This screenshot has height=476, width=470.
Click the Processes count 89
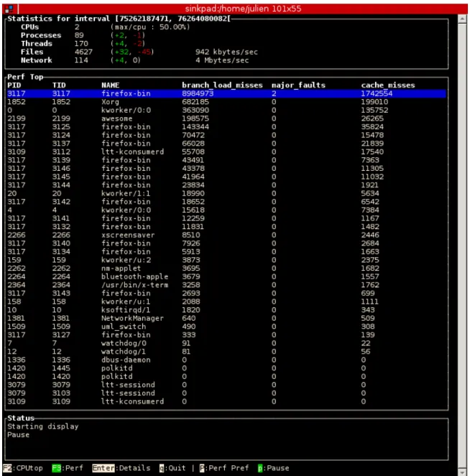(79, 35)
